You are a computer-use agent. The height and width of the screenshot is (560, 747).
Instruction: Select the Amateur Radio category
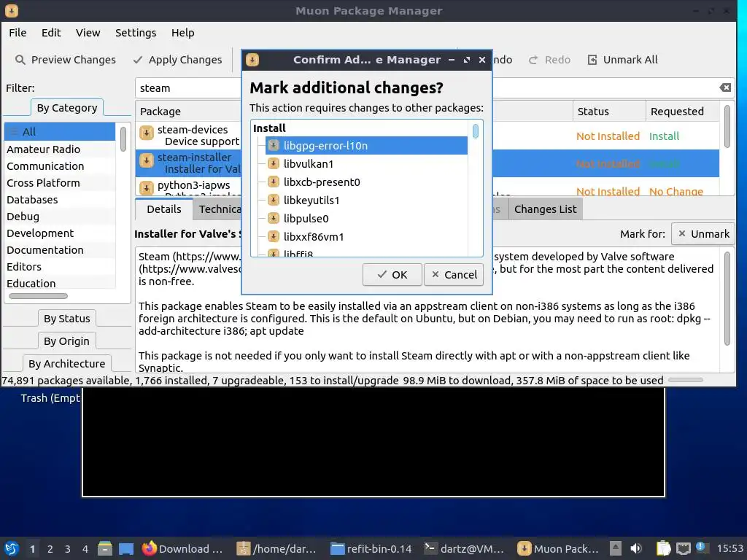click(x=60, y=149)
